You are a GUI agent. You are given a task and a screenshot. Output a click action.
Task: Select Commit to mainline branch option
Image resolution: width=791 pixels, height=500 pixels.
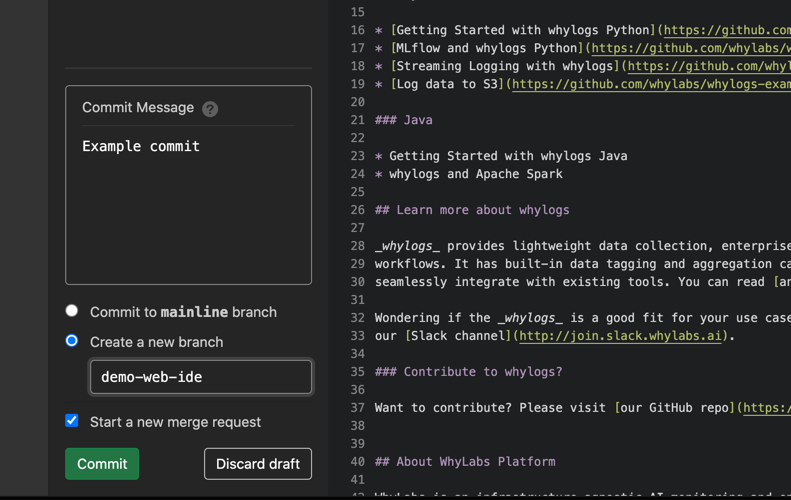(72, 311)
